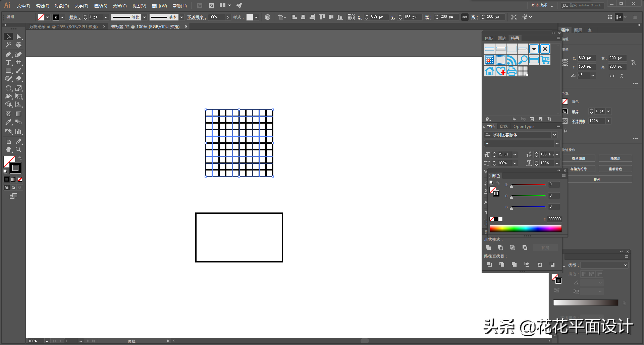Screen dimensions: 644x345
Task: Toggle Draw Normal mode
Action: [6, 188]
